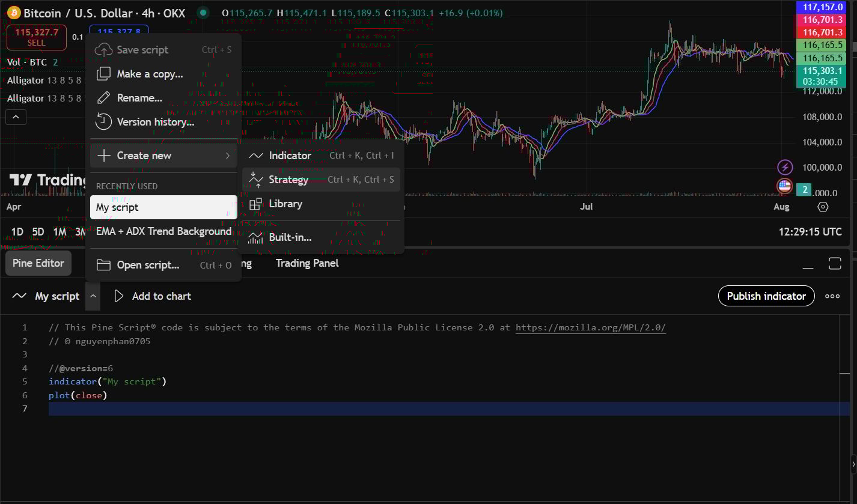
Task: Click the Apr label on the time axis
Action: coord(14,207)
